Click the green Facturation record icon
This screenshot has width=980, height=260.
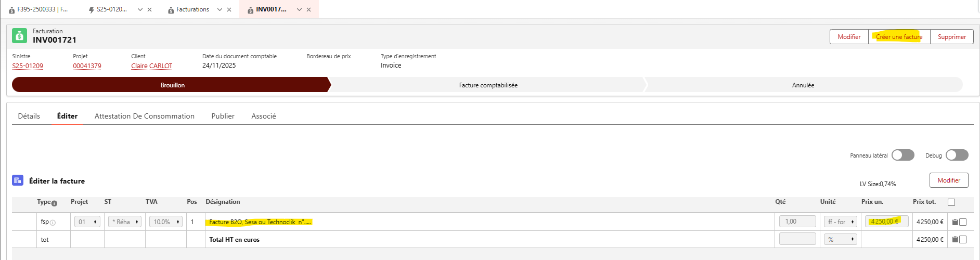point(19,36)
